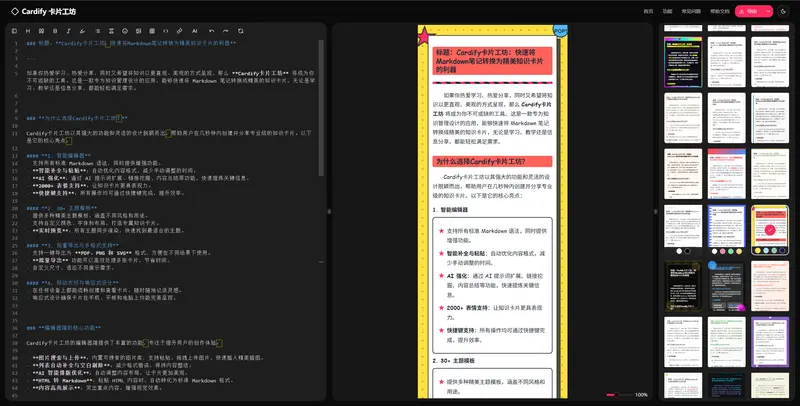Select the dark theme with blue circle badge
The height and width of the screenshot is (406, 800).
tap(727, 286)
